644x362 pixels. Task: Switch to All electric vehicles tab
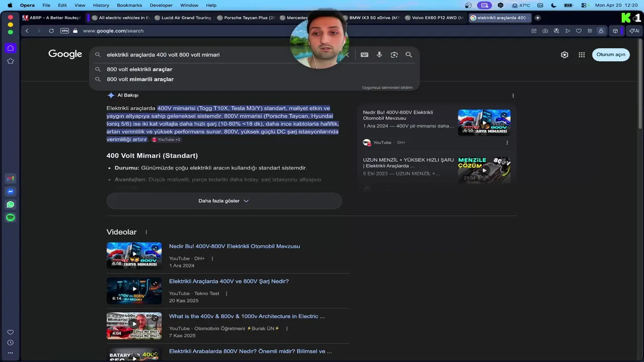121,18
